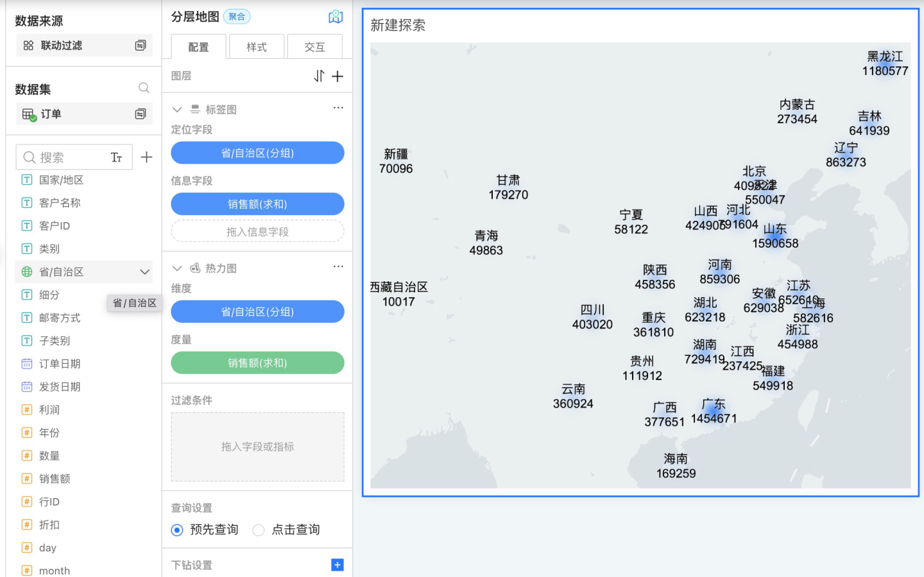Viewport: 924px width, 577px height.
Task: Open the copy icon beside 联动过滤
Action: pyautogui.click(x=141, y=46)
